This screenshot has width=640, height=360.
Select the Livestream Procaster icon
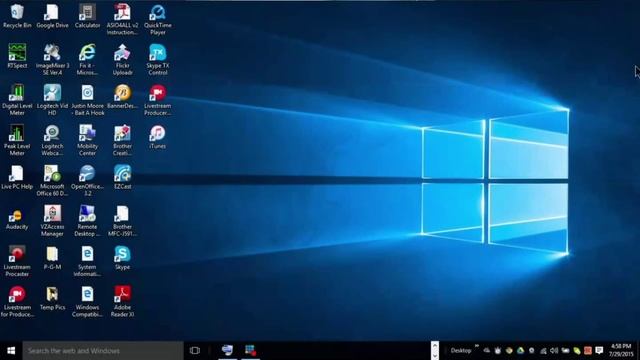[x=17, y=261]
